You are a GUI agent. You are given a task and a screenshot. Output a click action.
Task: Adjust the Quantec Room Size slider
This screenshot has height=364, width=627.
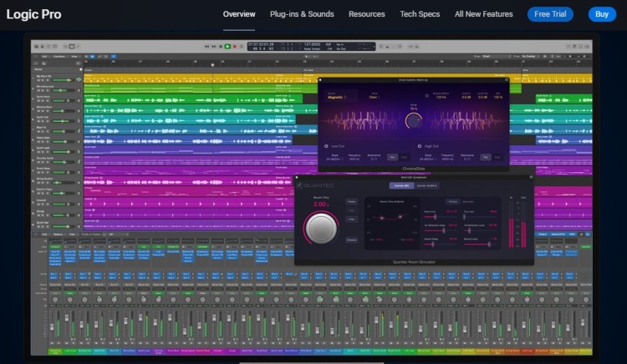click(x=441, y=217)
